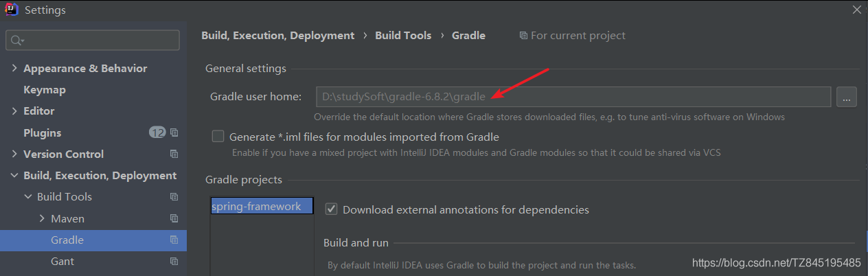Select Build Tools in the settings tree
The height and width of the screenshot is (276, 868).
pyautogui.click(x=65, y=197)
